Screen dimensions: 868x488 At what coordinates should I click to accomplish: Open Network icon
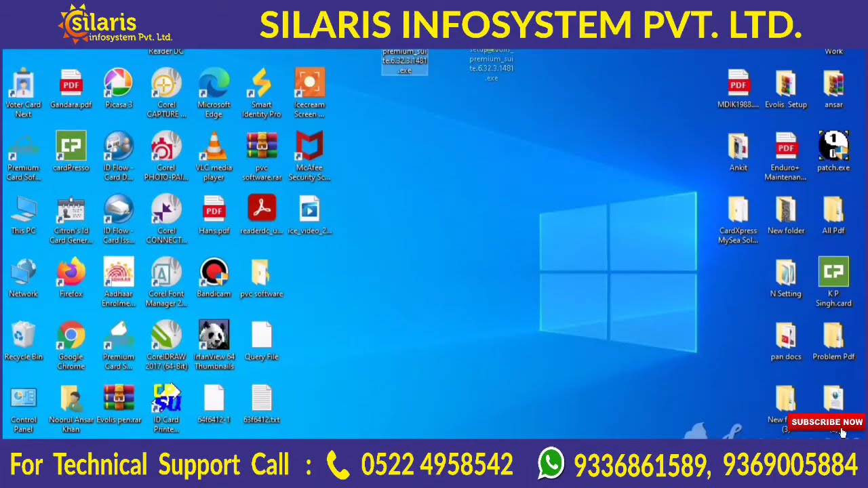24,277
